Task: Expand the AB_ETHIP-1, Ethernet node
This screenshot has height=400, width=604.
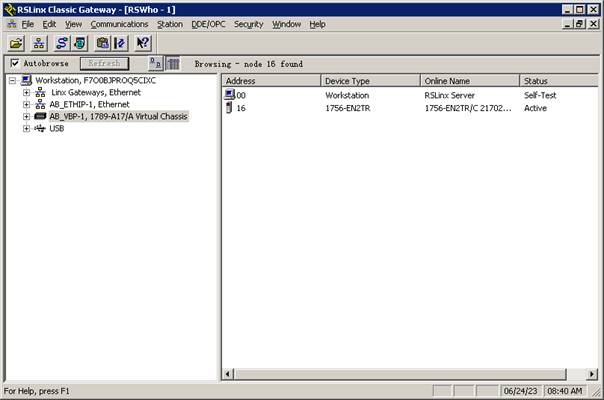Action: (26, 104)
